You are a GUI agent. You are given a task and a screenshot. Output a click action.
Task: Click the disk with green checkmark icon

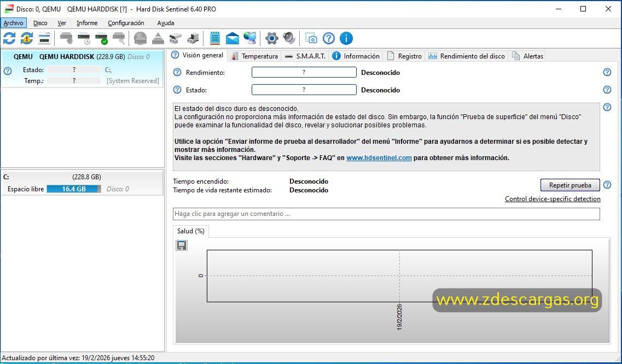(102, 38)
